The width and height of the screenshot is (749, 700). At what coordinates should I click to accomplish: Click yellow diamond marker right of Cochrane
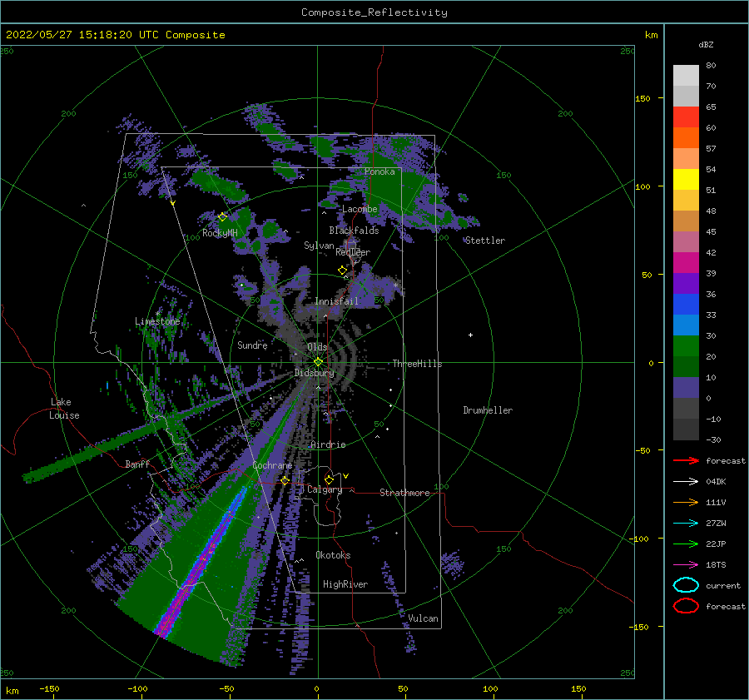(285, 480)
